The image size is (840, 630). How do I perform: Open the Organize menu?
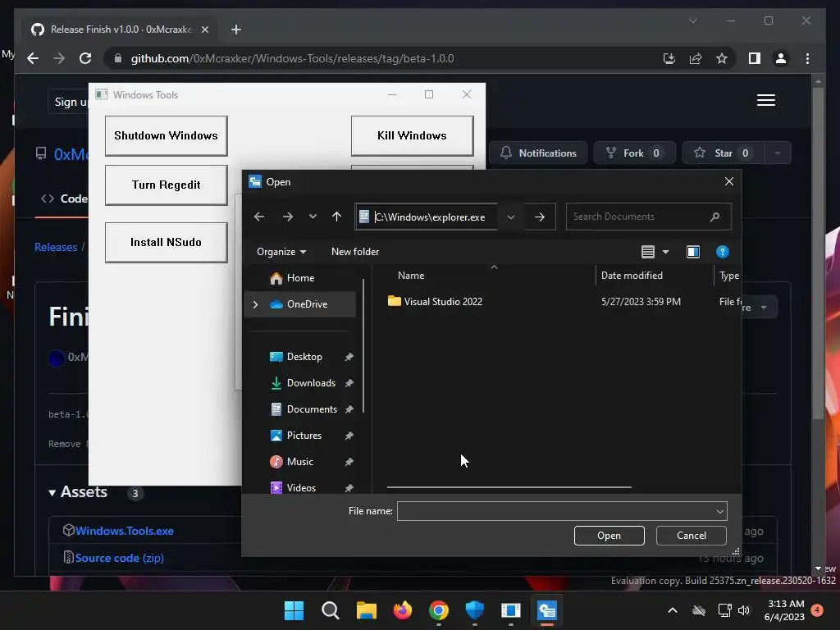(x=281, y=251)
